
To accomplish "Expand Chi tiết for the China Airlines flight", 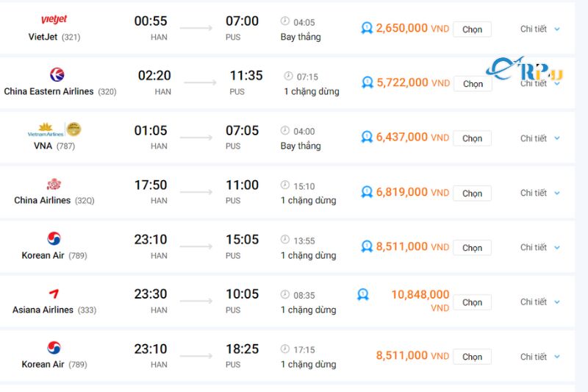I will [x=539, y=193].
